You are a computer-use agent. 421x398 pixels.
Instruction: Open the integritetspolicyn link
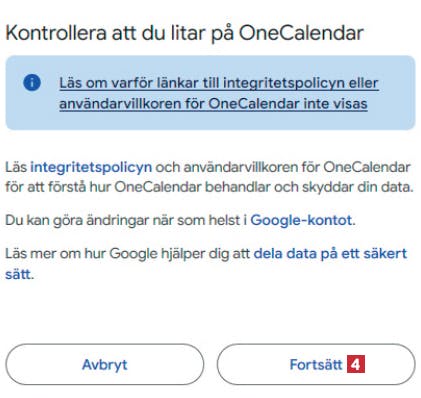click(91, 167)
